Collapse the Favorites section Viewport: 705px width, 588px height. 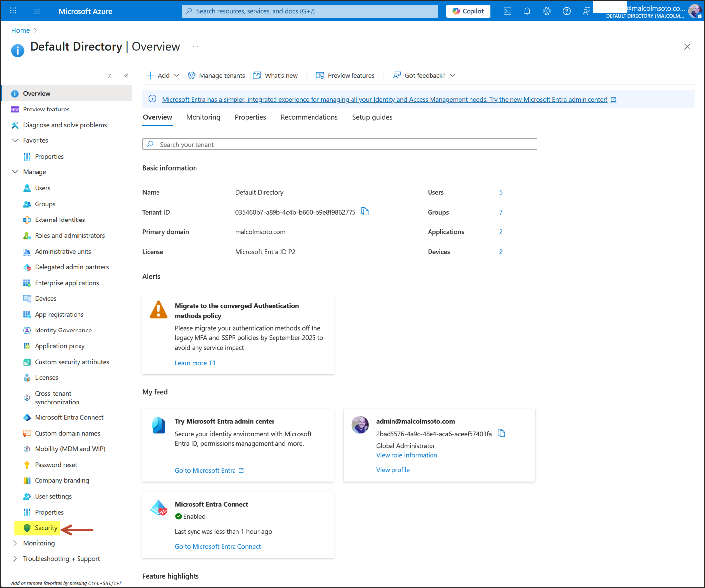pos(15,140)
